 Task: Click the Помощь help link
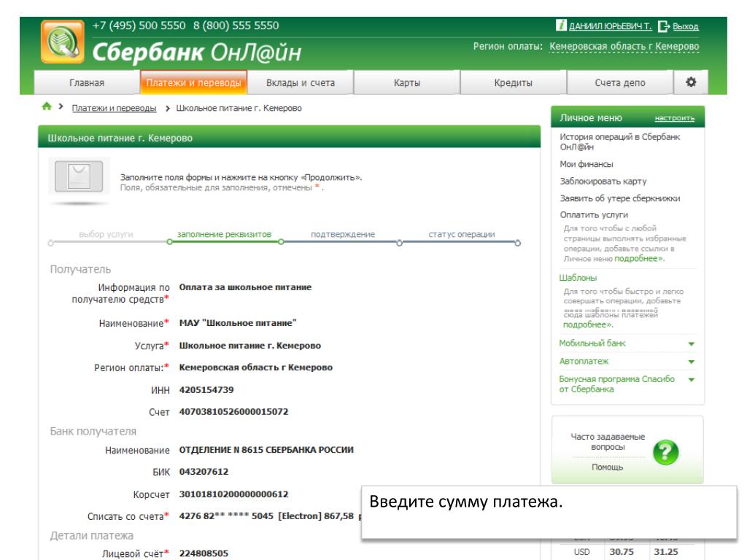pos(607,467)
